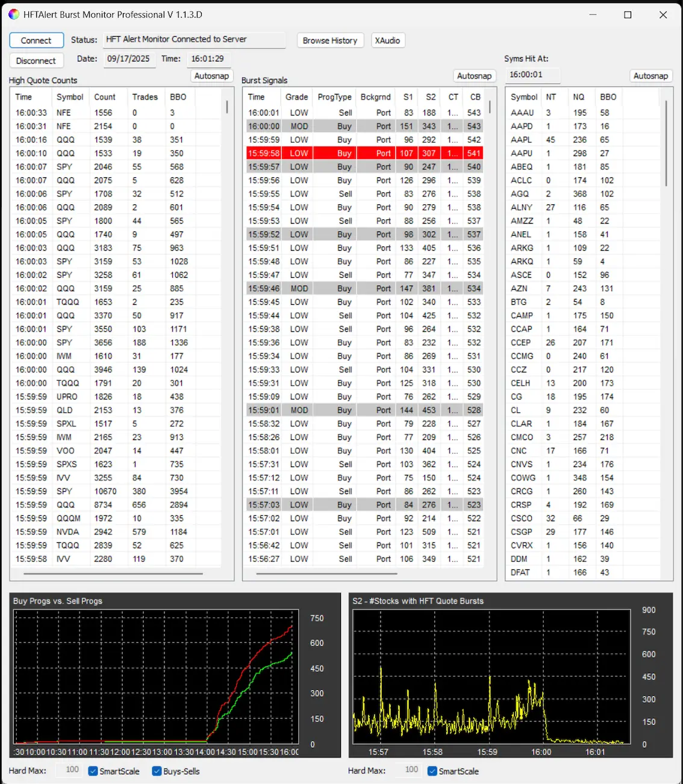Maximize the HFTAlert Burst Monitor window
The width and height of the screenshot is (683, 784).
coord(628,15)
